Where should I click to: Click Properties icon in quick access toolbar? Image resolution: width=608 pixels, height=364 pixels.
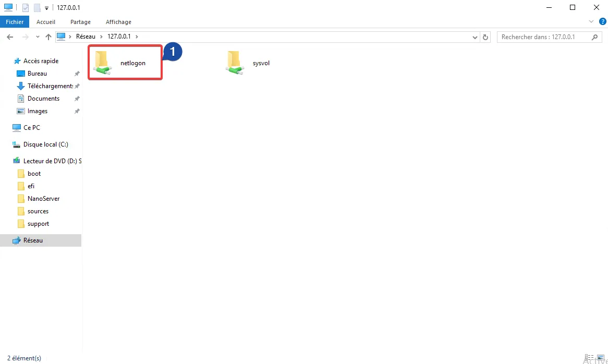pyautogui.click(x=25, y=8)
